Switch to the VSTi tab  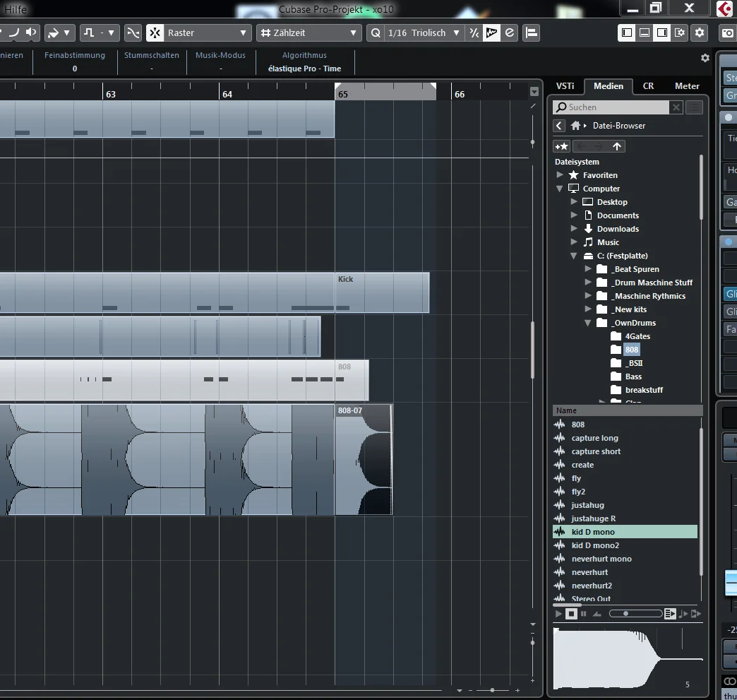pos(565,86)
